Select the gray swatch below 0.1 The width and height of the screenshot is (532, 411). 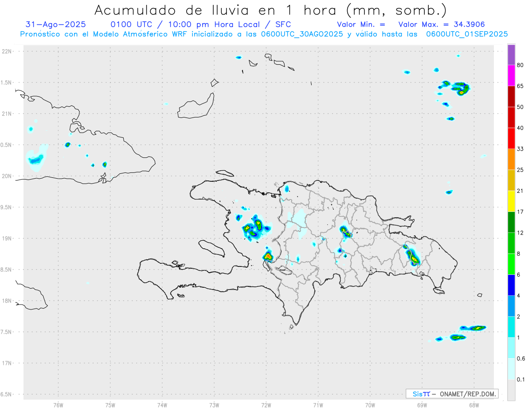pos(511,390)
